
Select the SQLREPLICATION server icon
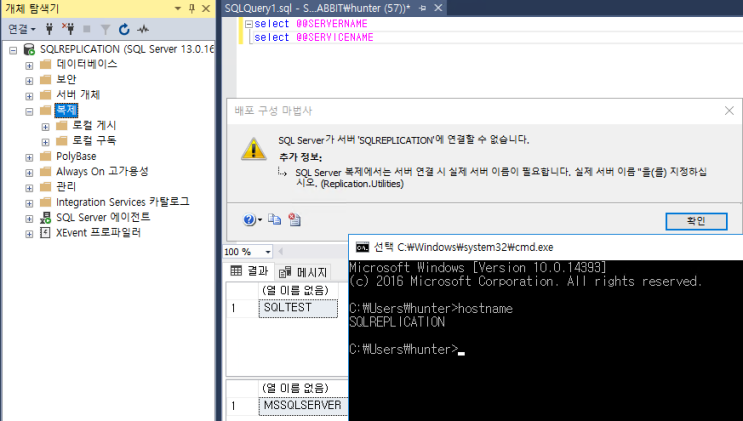29,49
